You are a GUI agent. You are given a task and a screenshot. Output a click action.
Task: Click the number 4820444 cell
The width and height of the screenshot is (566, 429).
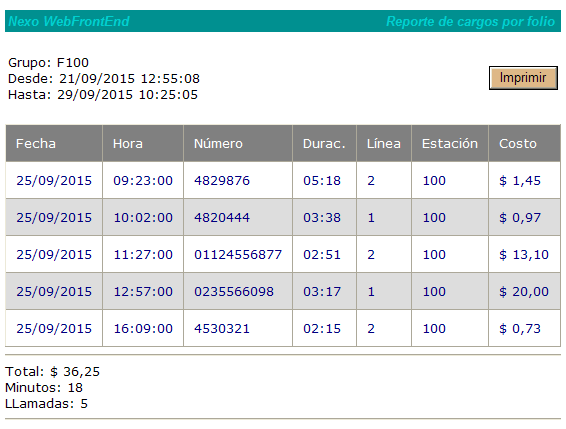pos(238,217)
